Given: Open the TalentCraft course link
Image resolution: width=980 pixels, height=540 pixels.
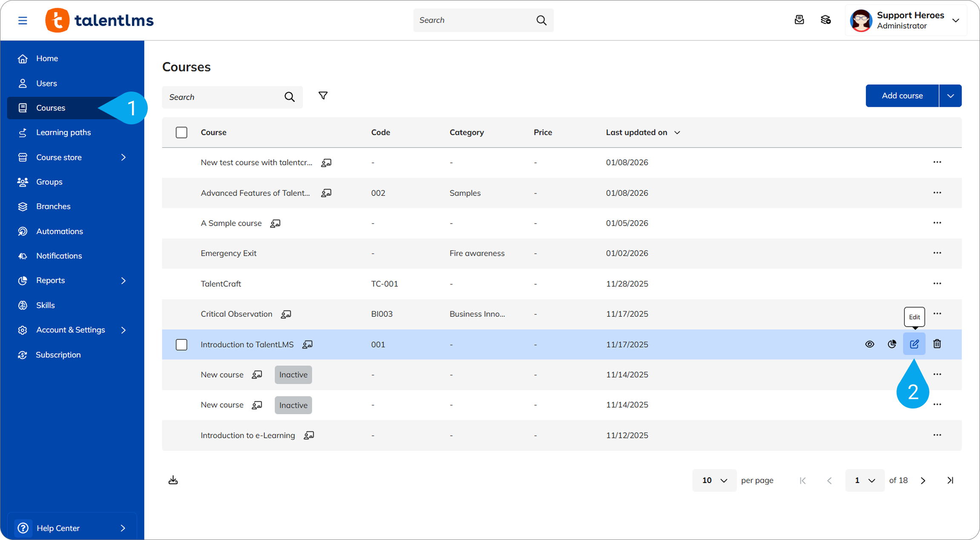Looking at the screenshot, I should point(221,284).
